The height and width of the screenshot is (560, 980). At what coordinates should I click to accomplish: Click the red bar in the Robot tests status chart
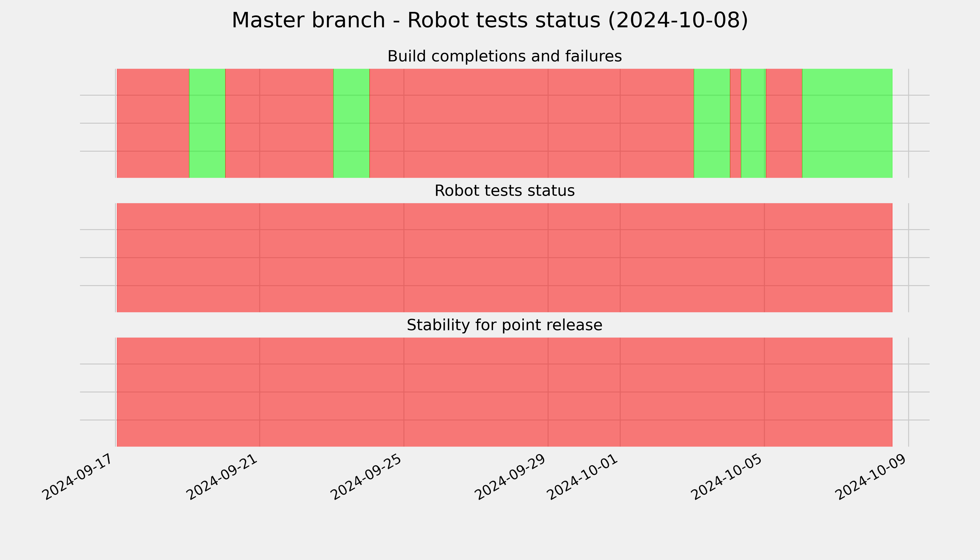pyautogui.click(x=505, y=258)
